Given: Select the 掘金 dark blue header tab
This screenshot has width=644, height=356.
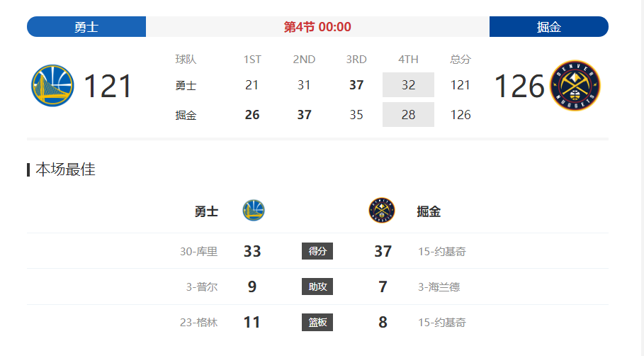Looking at the screenshot, I should (549, 27).
